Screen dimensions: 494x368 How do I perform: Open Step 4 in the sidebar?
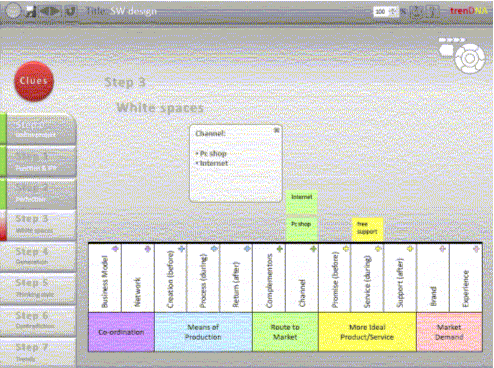38,256
